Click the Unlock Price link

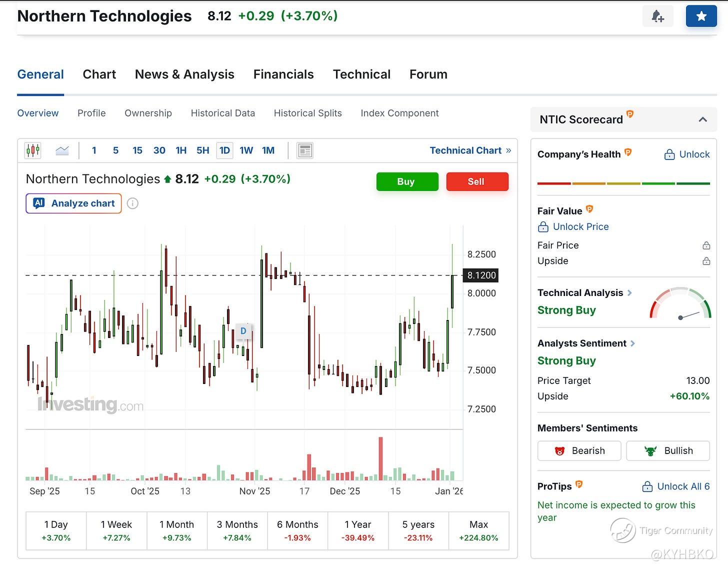click(x=573, y=227)
